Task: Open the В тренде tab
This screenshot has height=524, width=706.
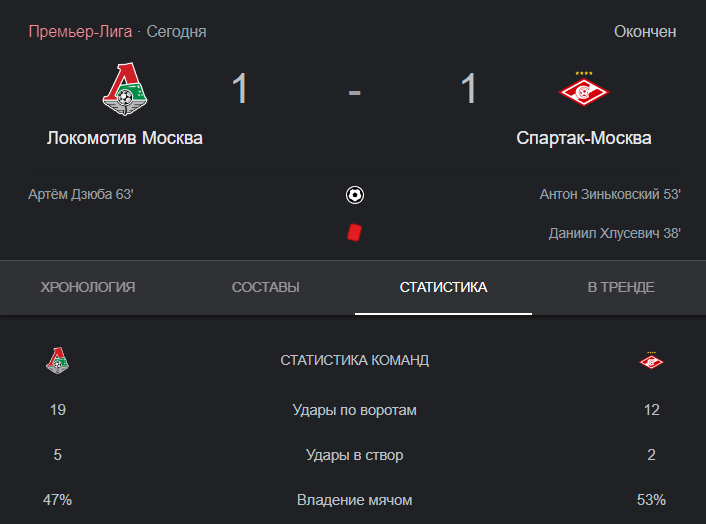Action: pyautogui.click(x=621, y=287)
